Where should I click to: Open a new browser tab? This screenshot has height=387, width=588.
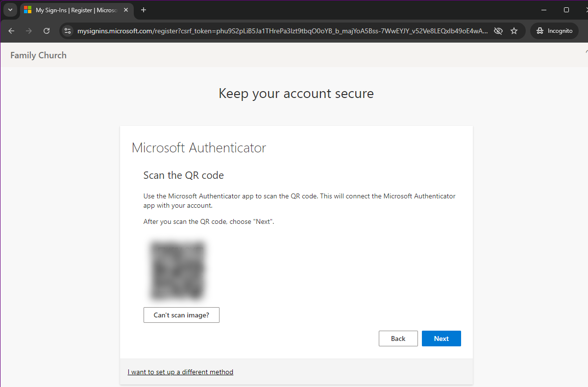point(144,10)
